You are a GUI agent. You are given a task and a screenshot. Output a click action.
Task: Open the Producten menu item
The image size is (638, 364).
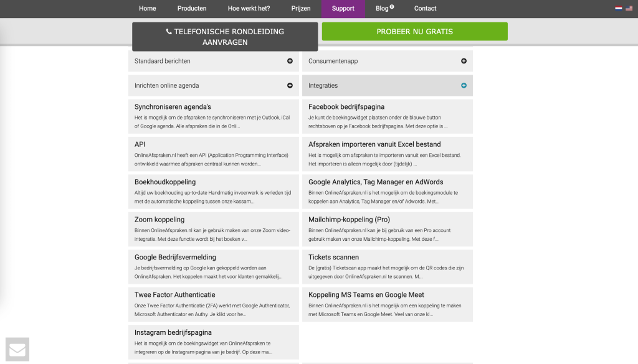[192, 9]
